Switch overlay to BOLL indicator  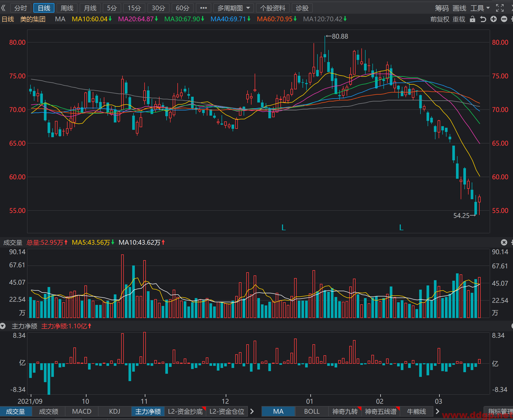[x=312, y=411]
